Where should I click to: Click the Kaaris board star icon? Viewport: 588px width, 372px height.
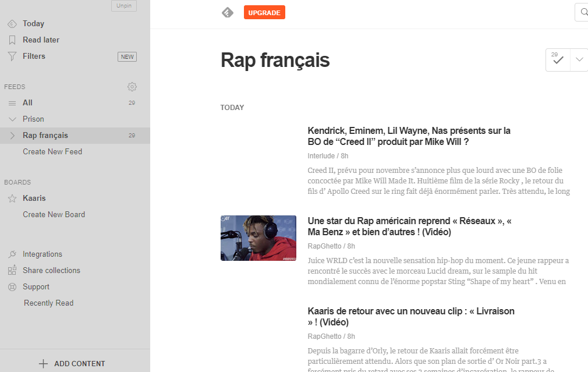(12, 199)
